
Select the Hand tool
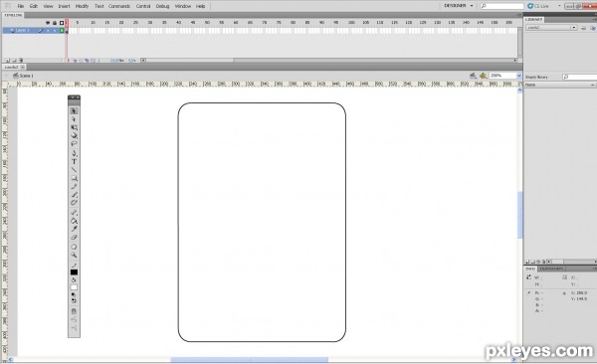[74, 247]
